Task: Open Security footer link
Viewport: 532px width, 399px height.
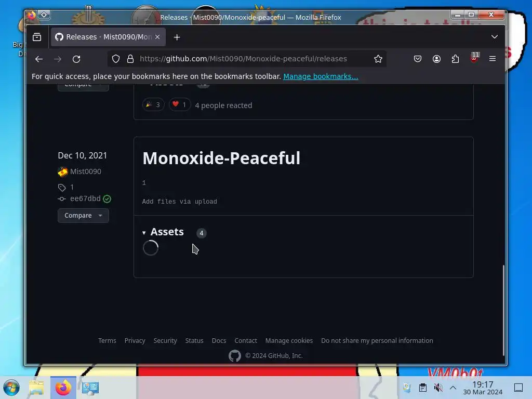Action: (165, 341)
